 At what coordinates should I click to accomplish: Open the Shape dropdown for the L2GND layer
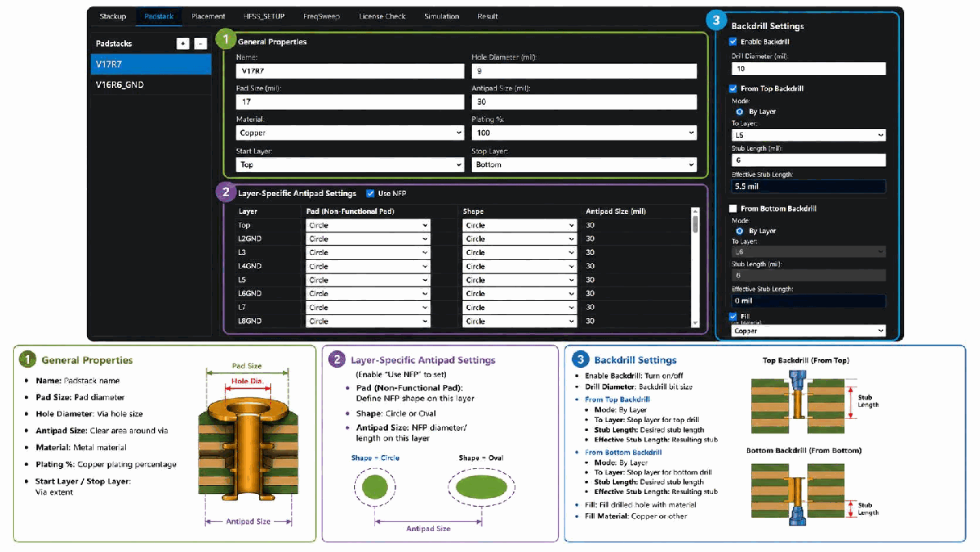pyautogui.click(x=519, y=239)
